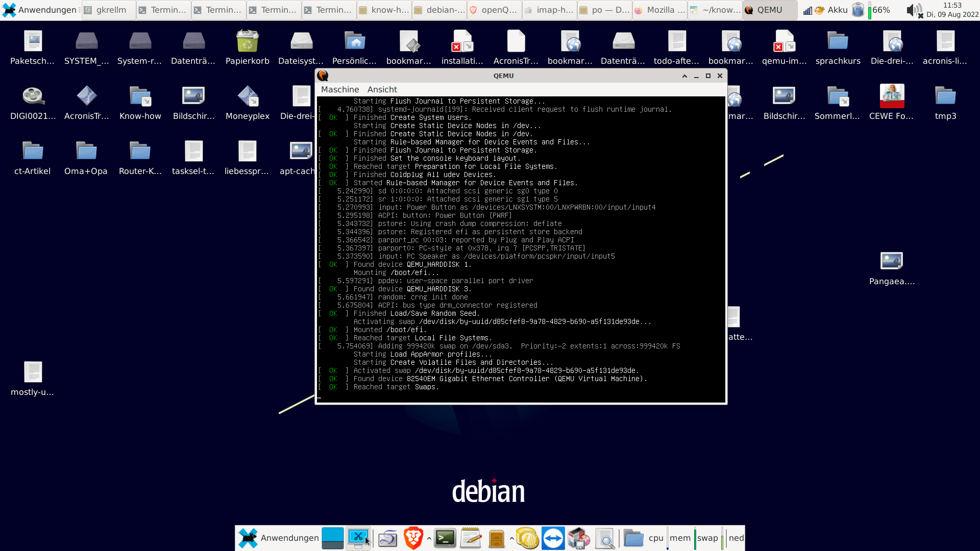980x551 pixels.
Task: Click the battery Akku tray icon
Action: pos(858,10)
